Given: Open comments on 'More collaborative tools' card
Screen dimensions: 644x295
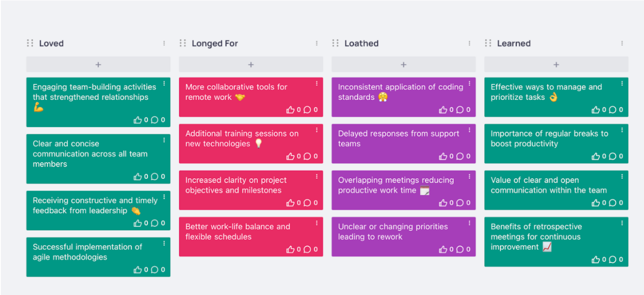Looking at the screenshot, I should point(307,110).
